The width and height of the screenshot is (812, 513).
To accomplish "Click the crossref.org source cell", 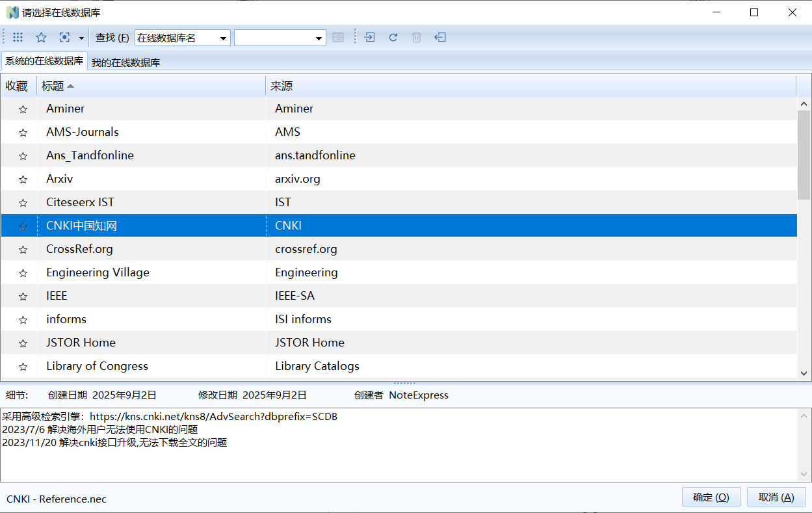I will point(306,249).
